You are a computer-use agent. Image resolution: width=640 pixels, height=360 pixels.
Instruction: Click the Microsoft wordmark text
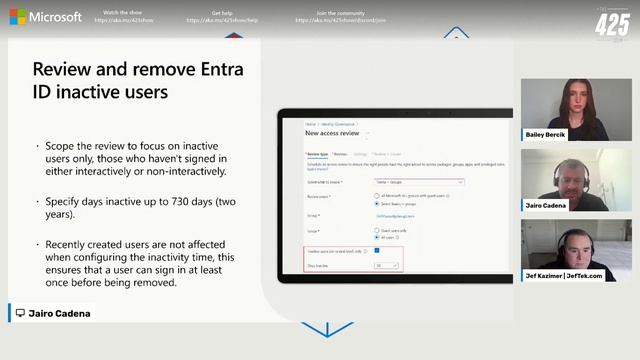[55, 17]
